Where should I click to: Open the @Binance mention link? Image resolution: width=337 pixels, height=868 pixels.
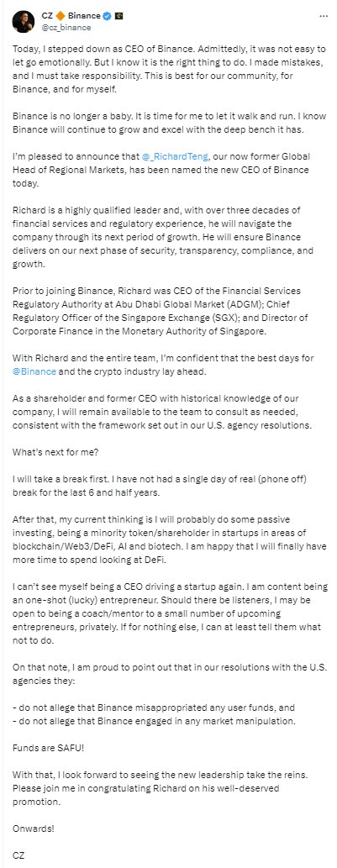pyautogui.click(x=34, y=371)
